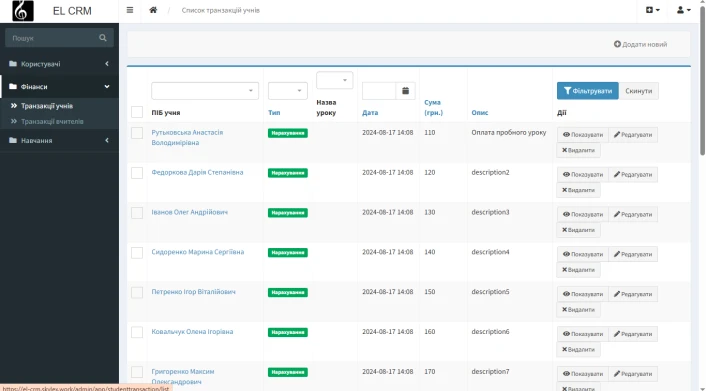
Task: Check the row for Іванов Олег Андрійович
Action: [137, 213]
